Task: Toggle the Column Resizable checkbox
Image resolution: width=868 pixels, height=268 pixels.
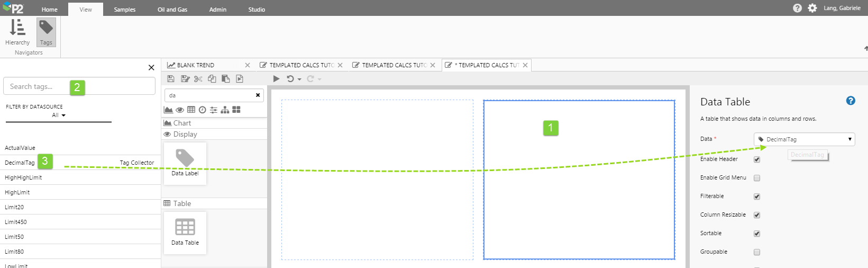Action: 757,215
